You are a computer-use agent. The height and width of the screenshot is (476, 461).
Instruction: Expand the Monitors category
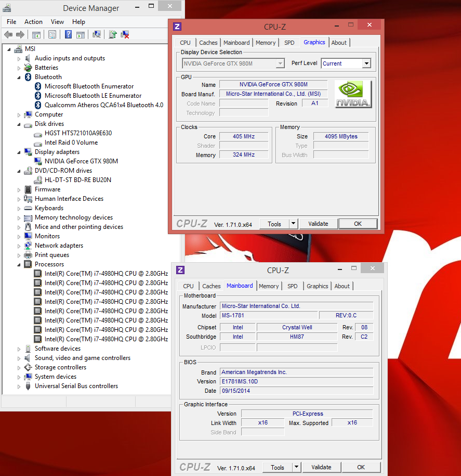(19, 237)
